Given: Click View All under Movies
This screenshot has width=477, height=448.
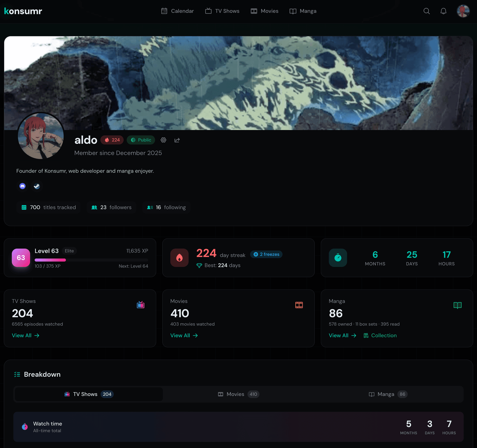Looking at the screenshot, I should [x=184, y=335].
